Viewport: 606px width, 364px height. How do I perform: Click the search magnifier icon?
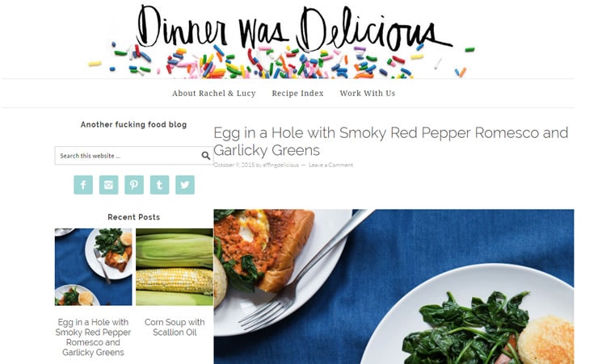[x=205, y=156]
